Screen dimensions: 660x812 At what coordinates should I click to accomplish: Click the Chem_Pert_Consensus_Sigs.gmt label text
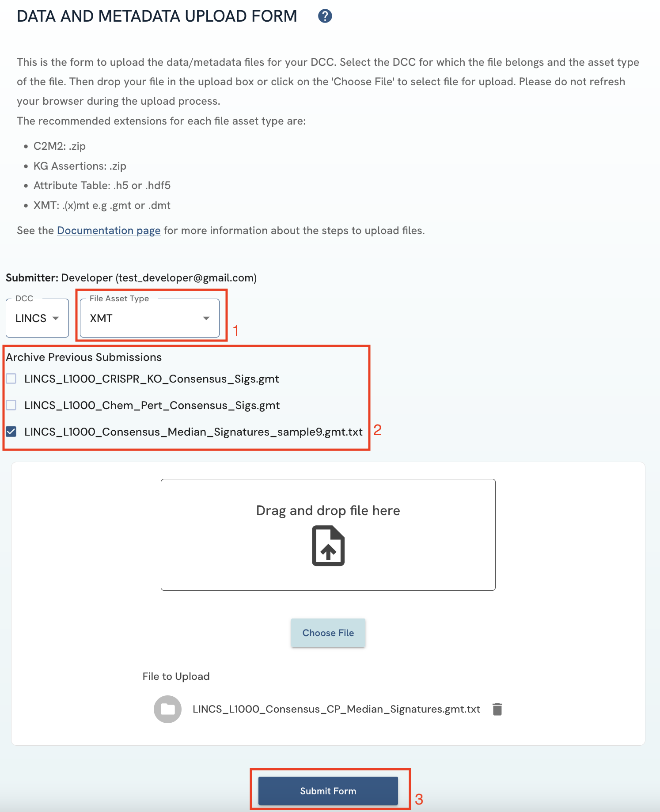tap(152, 406)
